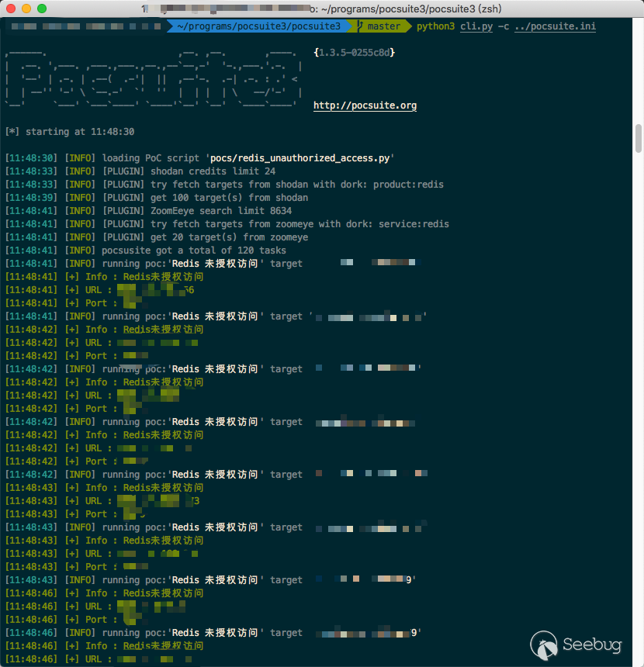This screenshot has width=644, height=667.
Task: Click the python3 segment of the shell prompt
Action: click(x=435, y=26)
